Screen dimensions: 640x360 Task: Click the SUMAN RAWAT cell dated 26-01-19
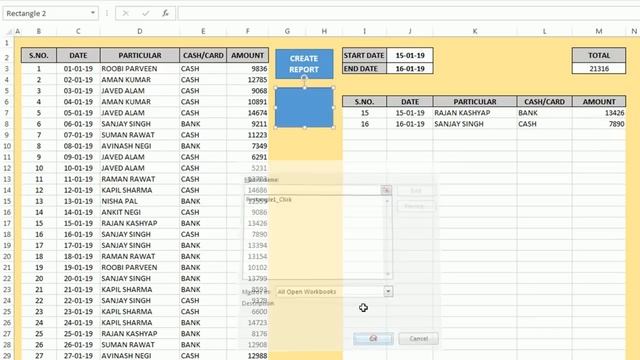click(x=140, y=344)
